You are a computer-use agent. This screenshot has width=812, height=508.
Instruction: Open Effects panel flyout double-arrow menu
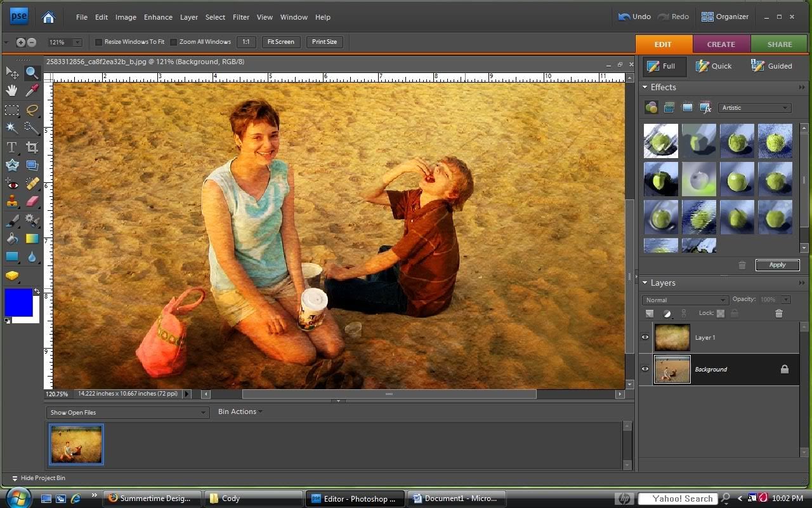(802, 88)
